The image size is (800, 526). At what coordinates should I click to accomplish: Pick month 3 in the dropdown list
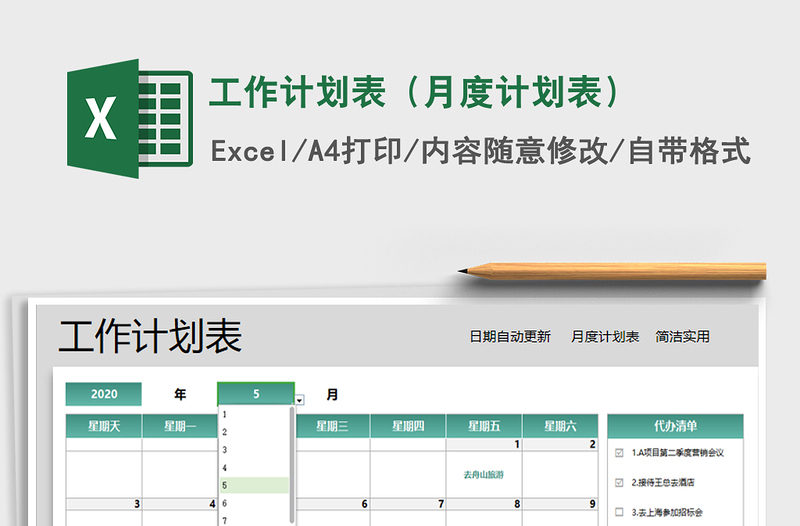225,450
